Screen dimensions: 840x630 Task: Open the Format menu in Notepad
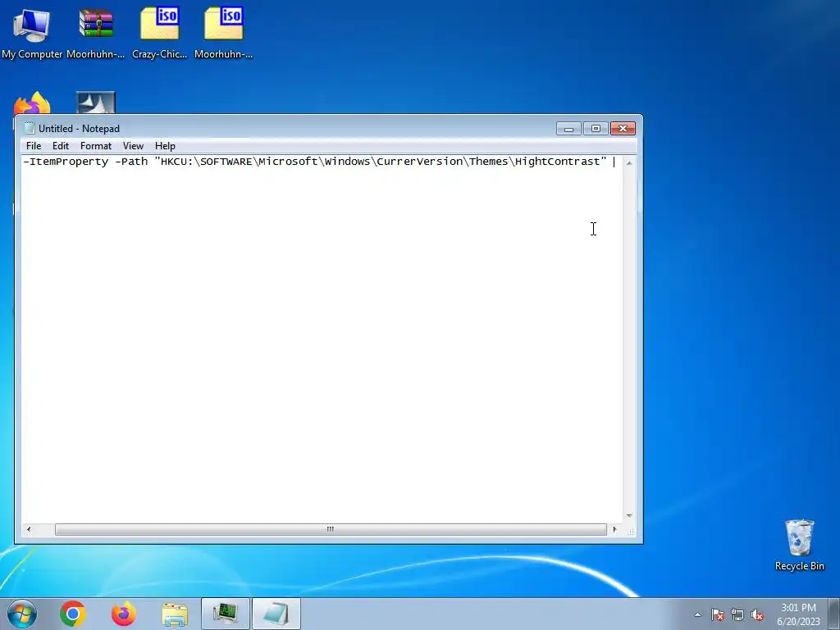point(96,146)
